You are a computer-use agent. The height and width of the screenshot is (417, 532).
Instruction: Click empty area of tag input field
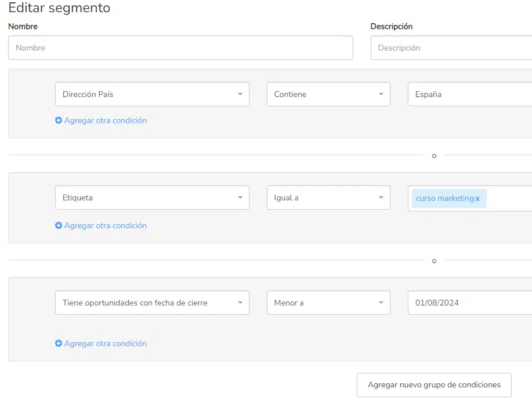tap(509, 198)
